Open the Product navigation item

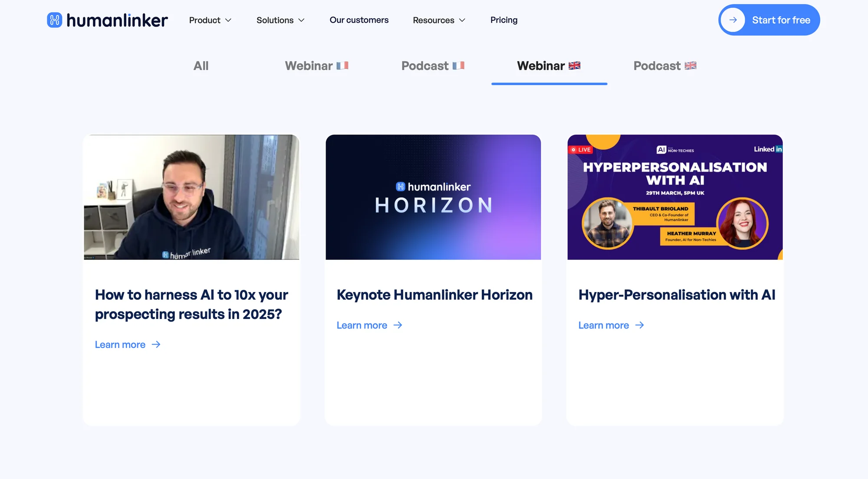click(210, 20)
